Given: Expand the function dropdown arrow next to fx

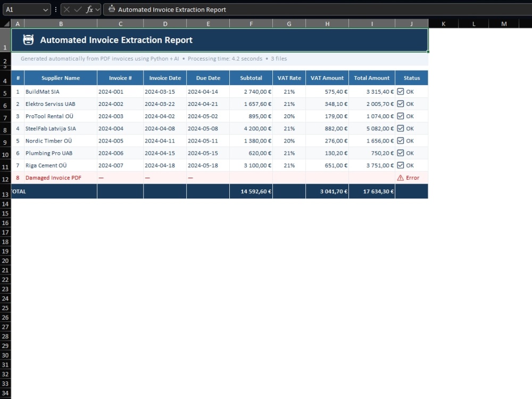Looking at the screenshot, I should [x=98, y=10].
